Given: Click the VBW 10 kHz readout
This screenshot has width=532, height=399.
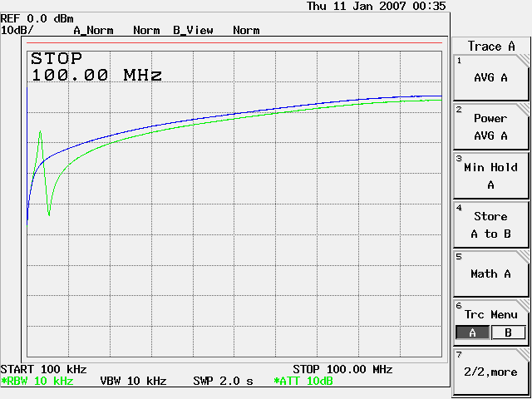Looking at the screenshot, I should click(x=133, y=381).
